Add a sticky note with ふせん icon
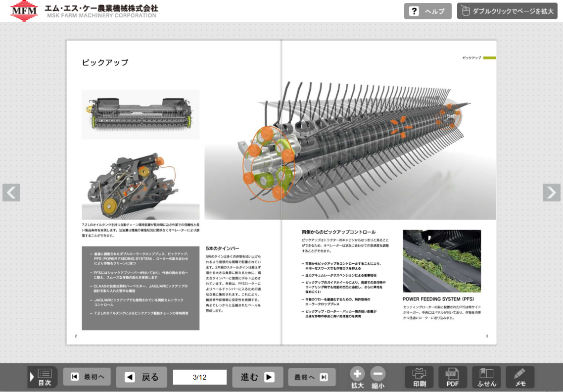Screen dimensions: 563x392 click(x=486, y=377)
